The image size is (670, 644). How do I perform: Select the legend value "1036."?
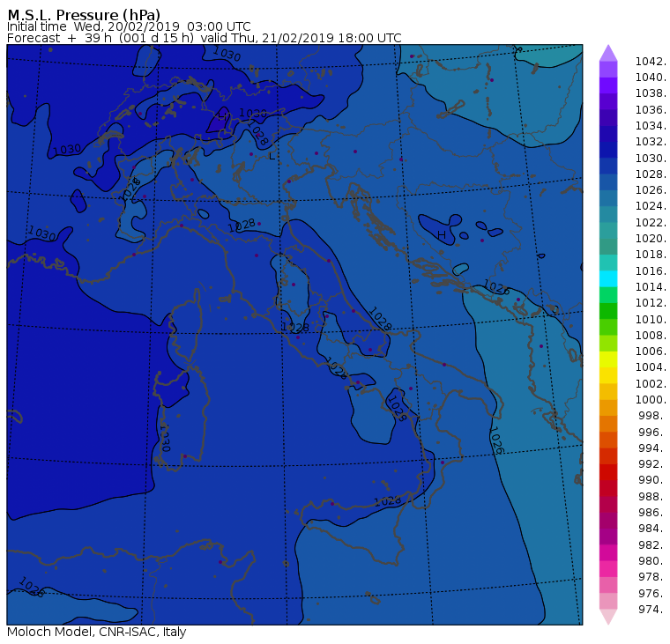click(x=651, y=110)
